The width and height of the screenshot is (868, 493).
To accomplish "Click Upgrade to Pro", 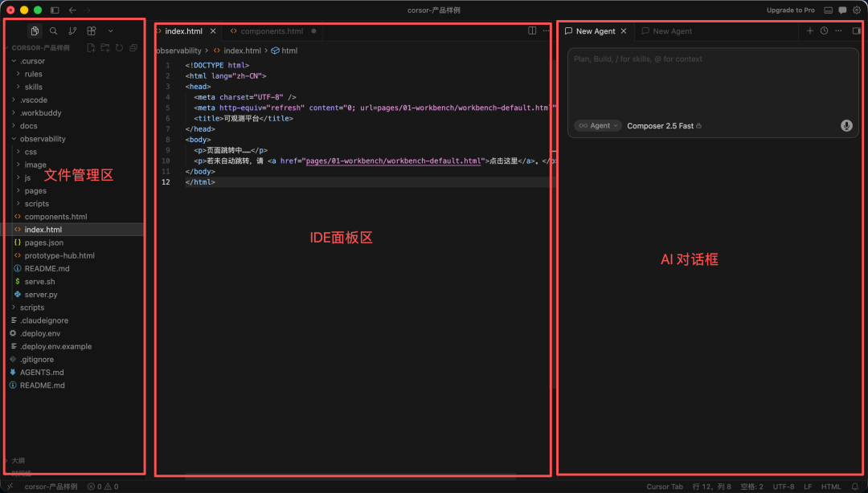I will click(x=791, y=10).
